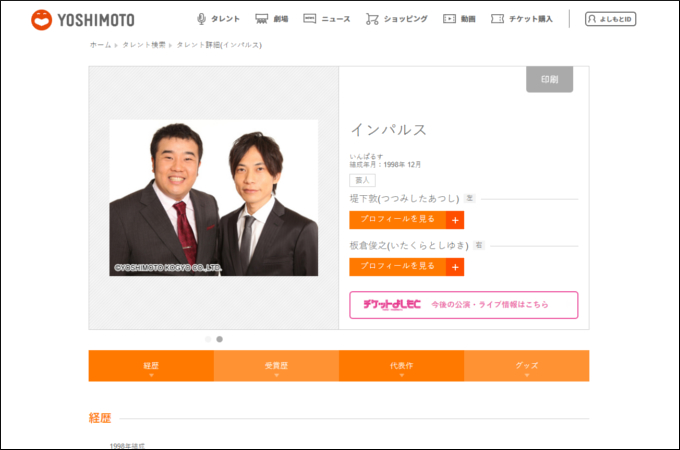
Task: Click the 経歴 section heading
Action: [100, 418]
